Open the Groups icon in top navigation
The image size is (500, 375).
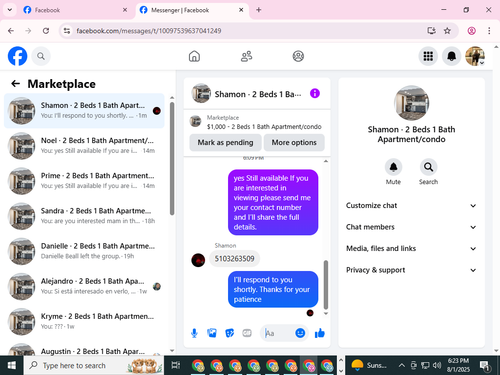pos(298,56)
